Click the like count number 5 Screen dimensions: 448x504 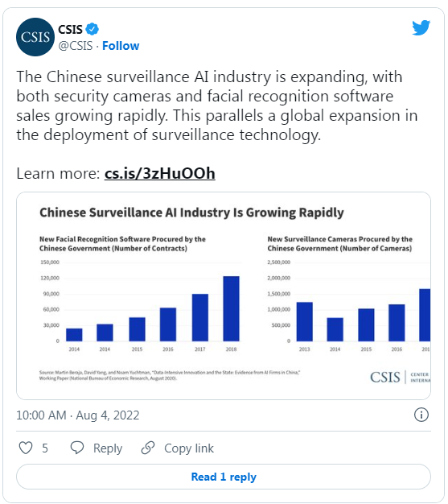point(45,448)
